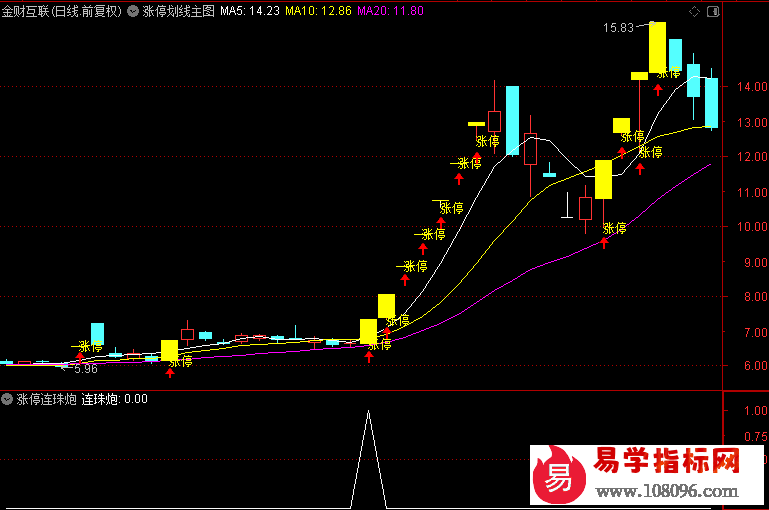Click the 10.00 price axis label

pos(752,227)
